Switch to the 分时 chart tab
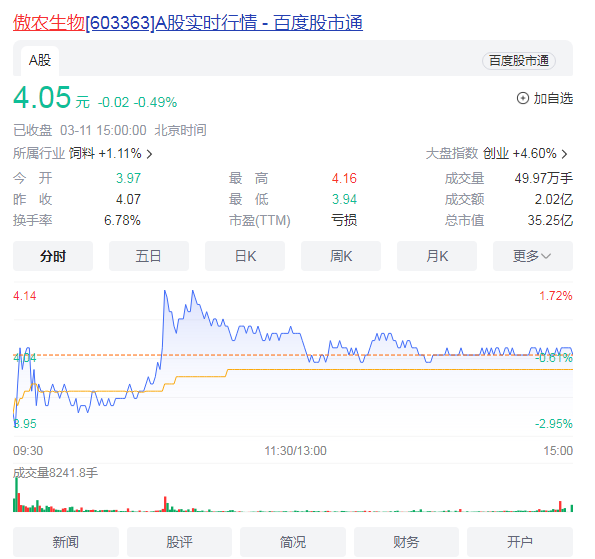Viewport: 595px width, 559px height. pyautogui.click(x=53, y=256)
